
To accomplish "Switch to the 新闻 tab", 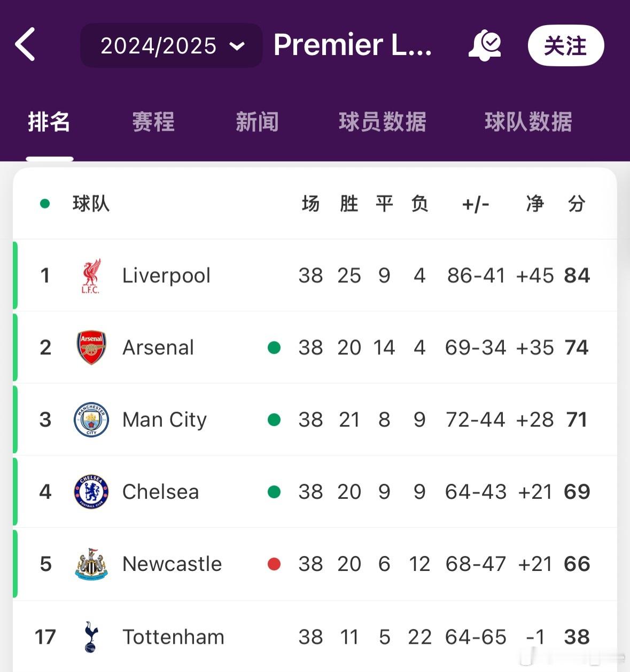I will click(x=257, y=122).
